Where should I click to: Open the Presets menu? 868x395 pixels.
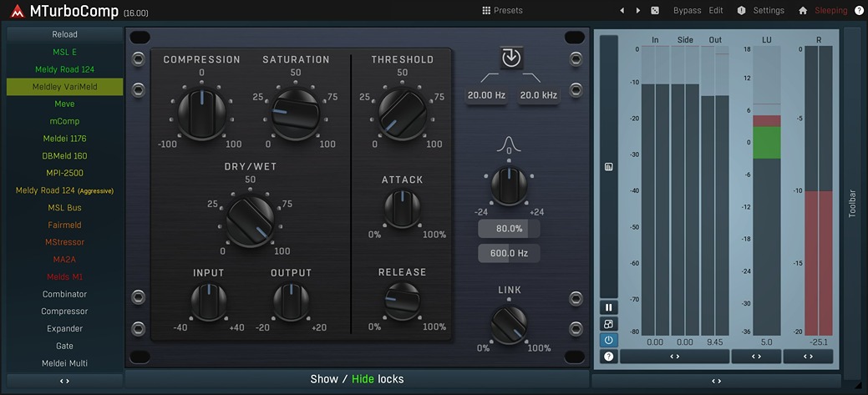point(508,11)
